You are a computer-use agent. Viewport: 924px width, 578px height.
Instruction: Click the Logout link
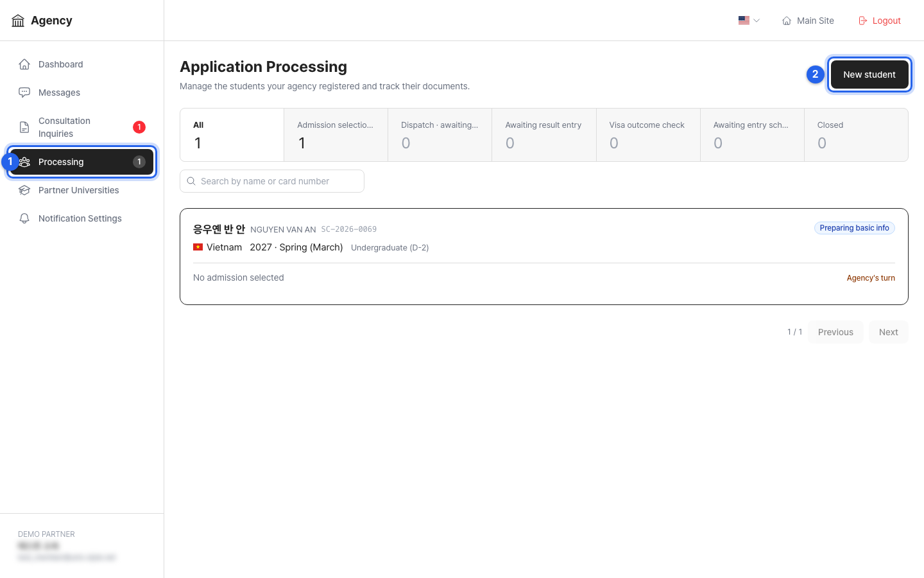point(880,21)
